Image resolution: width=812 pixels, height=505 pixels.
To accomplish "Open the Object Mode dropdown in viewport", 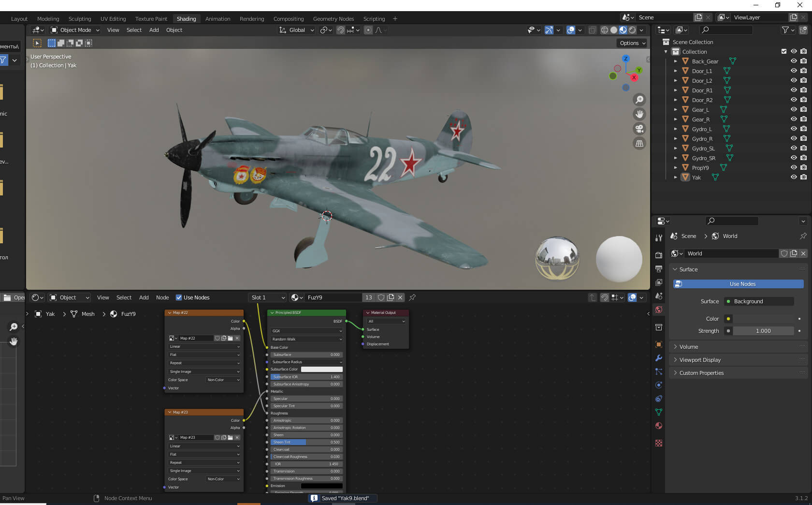I will click(75, 30).
